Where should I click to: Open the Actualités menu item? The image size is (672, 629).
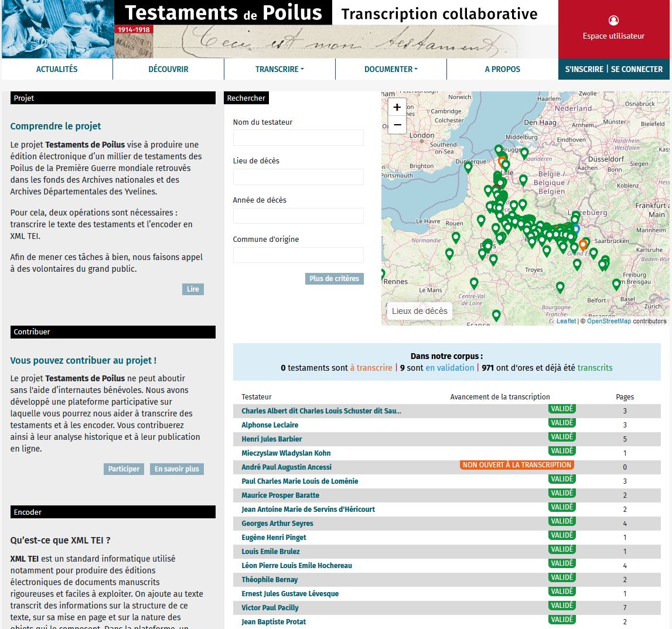pyautogui.click(x=57, y=69)
